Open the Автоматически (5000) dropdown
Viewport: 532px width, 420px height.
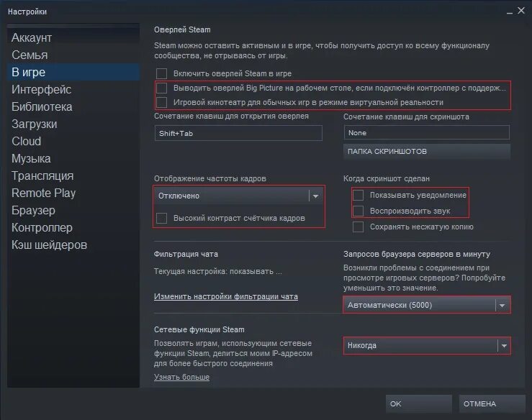426,305
